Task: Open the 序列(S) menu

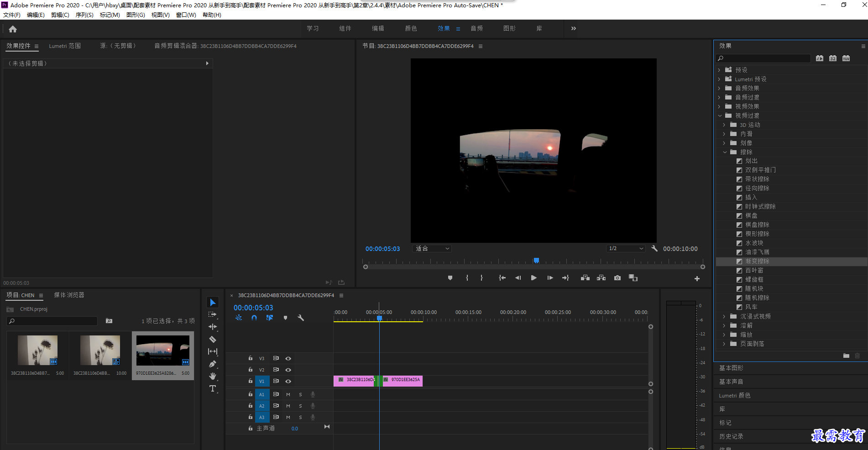Action: tap(84, 15)
